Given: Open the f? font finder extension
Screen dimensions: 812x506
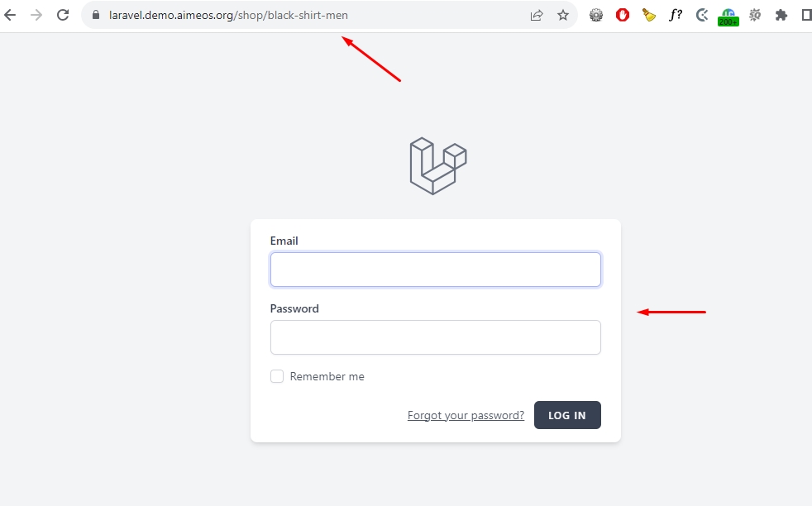Looking at the screenshot, I should click(676, 16).
